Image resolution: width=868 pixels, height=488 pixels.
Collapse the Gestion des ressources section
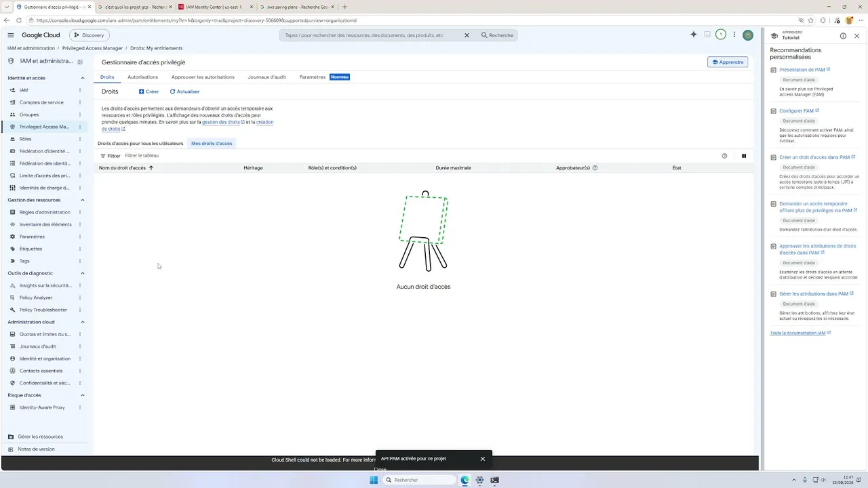pyautogui.click(x=83, y=200)
